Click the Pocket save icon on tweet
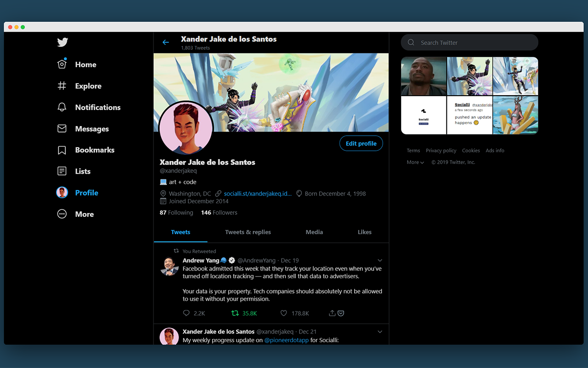Image resolution: width=588 pixels, height=368 pixels. (x=341, y=313)
